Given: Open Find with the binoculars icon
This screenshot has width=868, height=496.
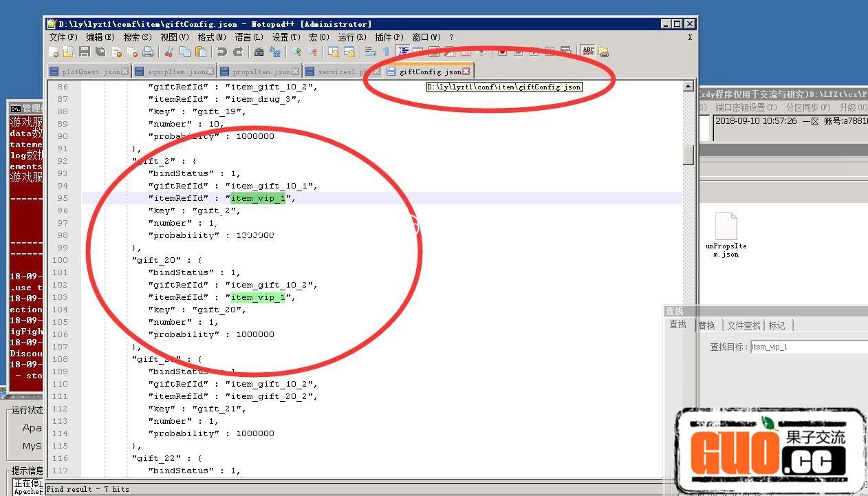Looking at the screenshot, I should click(259, 52).
